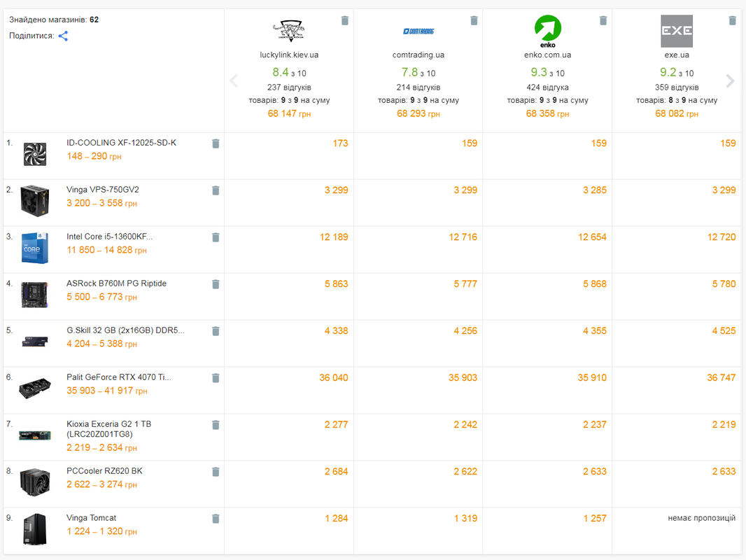Click price range 148 – 290 грн
Image resolution: width=746 pixels, height=560 pixels.
[94, 156]
